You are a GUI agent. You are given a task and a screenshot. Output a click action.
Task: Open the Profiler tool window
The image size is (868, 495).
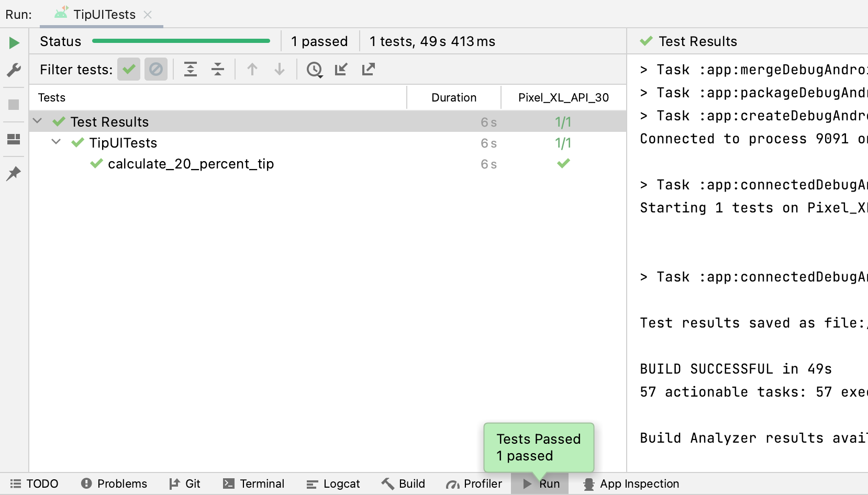coord(474,484)
